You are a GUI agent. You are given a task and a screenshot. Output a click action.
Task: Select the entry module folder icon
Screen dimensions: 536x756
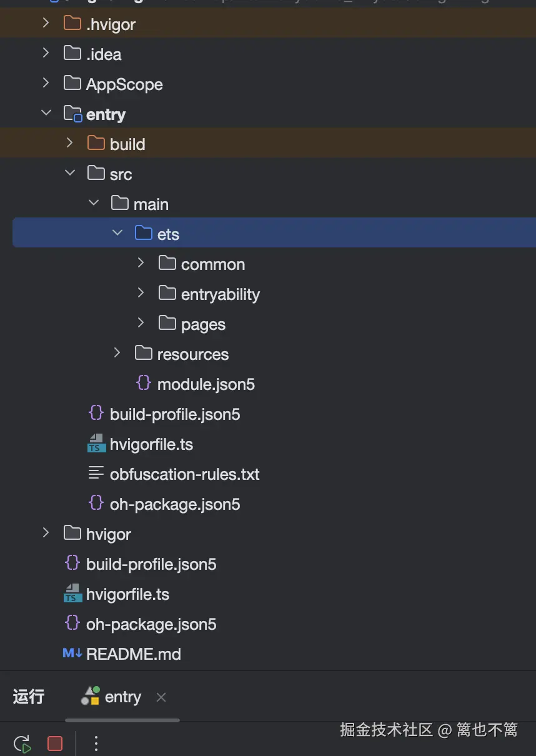(x=73, y=114)
